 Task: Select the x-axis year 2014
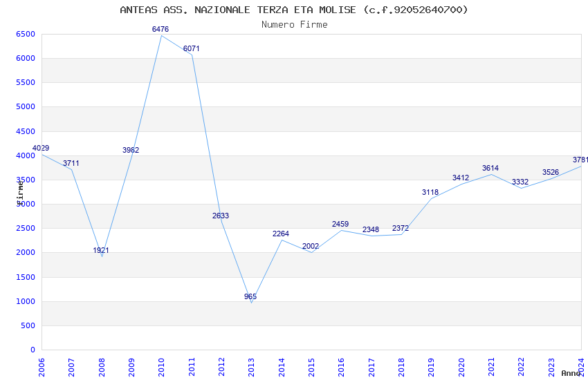pyautogui.click(x=282, y=368)
